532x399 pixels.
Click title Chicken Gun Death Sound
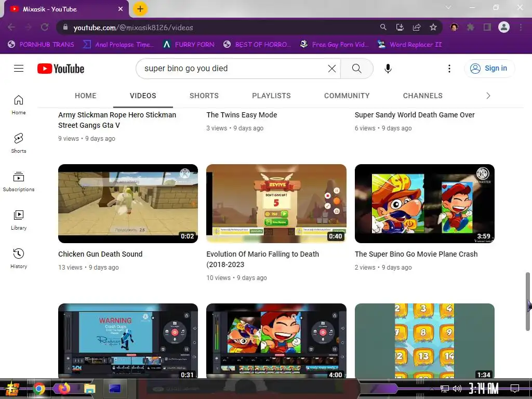click(x=100, y=254)
